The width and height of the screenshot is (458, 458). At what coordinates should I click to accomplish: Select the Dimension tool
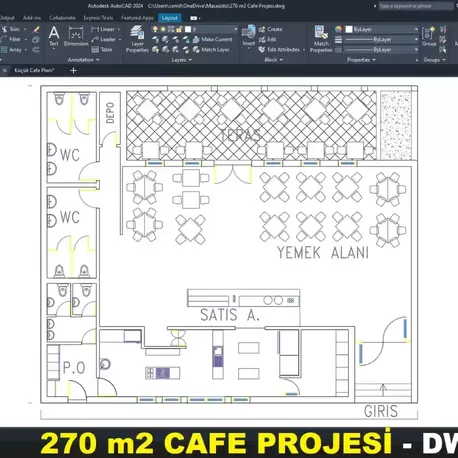click(x=76, y=36)
